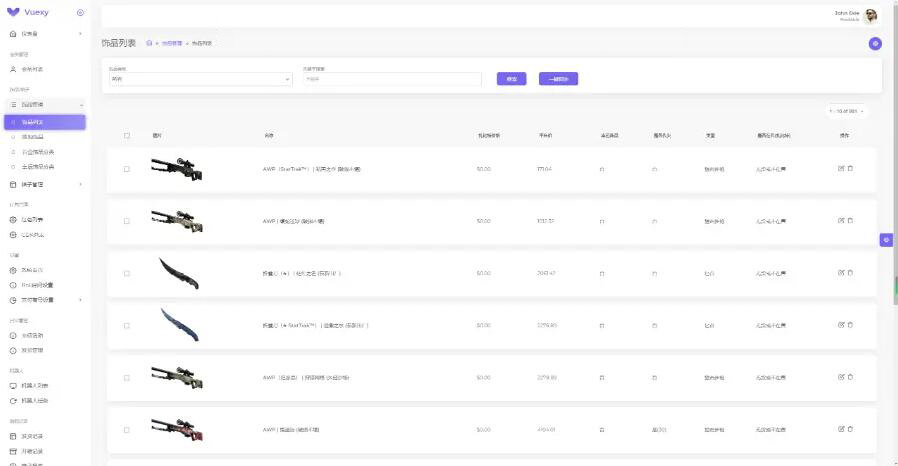
Task: Click the Vuexy heart logo icon
Action: click(x=13, y=12)
